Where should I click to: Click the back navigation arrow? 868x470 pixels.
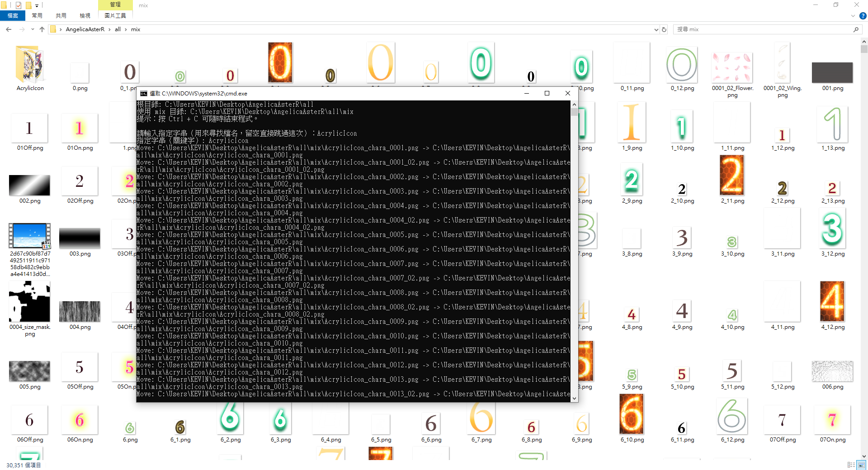click(9, 29)
